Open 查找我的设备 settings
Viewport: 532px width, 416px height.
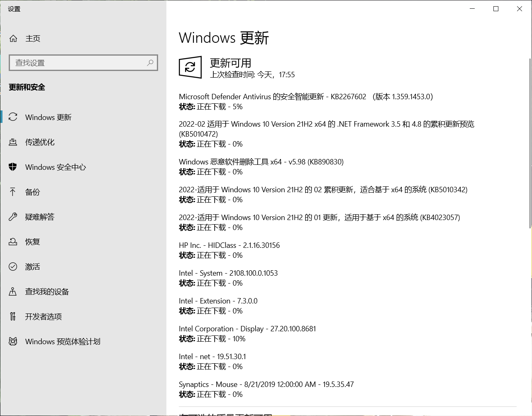coord(83,291)
